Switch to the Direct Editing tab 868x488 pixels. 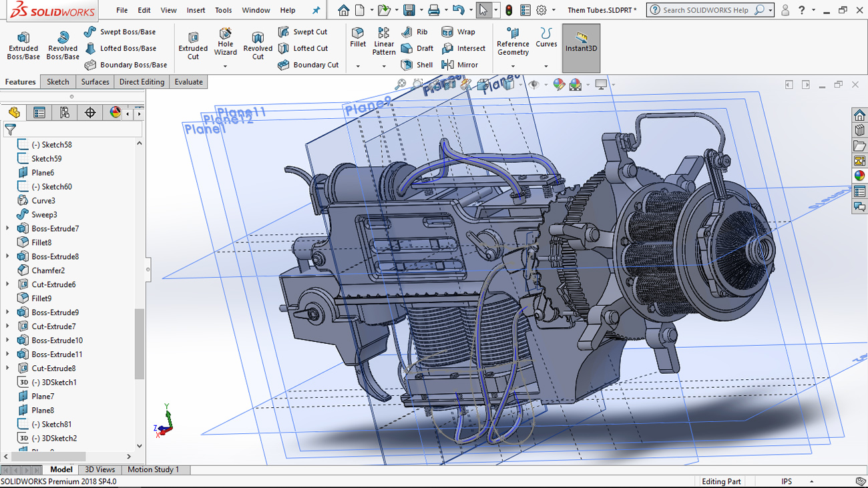pyautogui.click(x=142, y=82)
